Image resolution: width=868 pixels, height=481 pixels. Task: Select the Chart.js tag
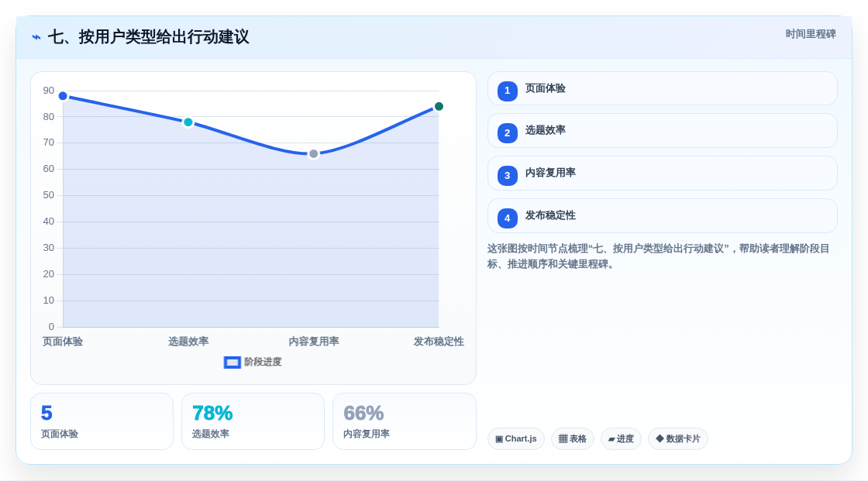pyautogui.click(x=516, y=439)
